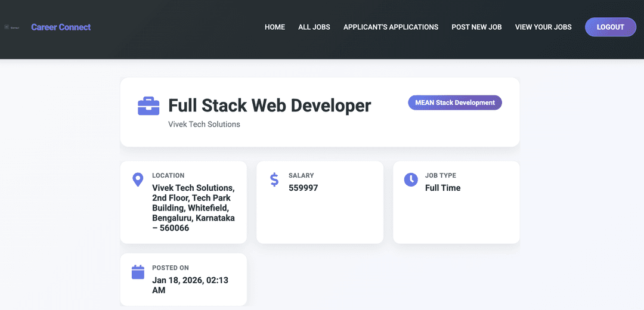644x310 pixels.
Task: Open the Career Connect brand link
Action: pos(61,27)
